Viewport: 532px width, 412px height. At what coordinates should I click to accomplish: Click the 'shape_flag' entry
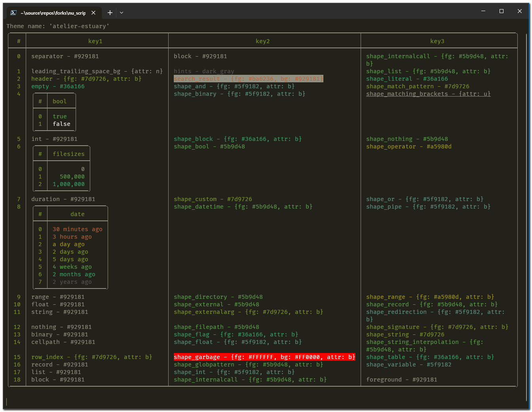click(236, 334)
